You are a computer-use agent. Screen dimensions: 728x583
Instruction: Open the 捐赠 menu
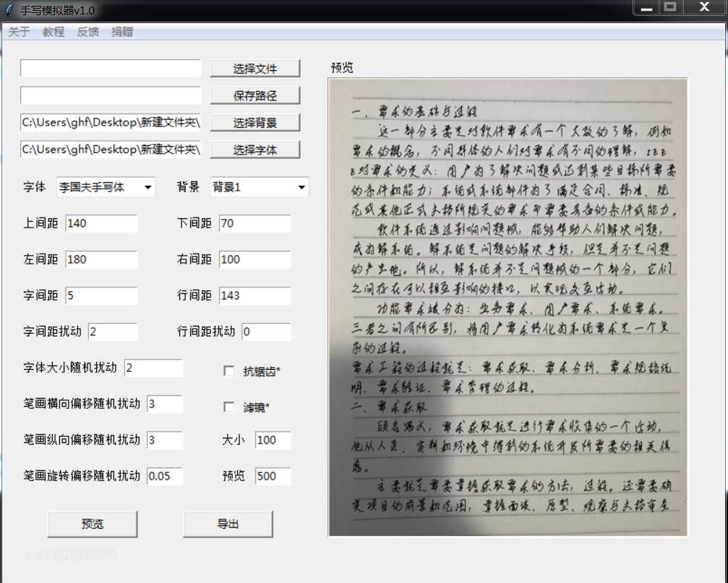tap(122, 32)
